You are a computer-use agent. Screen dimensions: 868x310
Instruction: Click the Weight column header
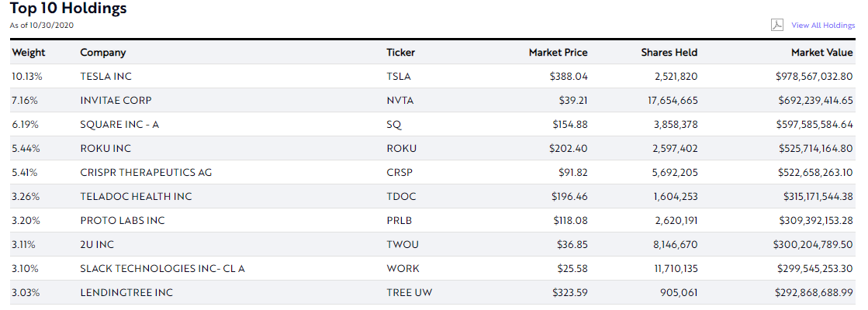29,53
